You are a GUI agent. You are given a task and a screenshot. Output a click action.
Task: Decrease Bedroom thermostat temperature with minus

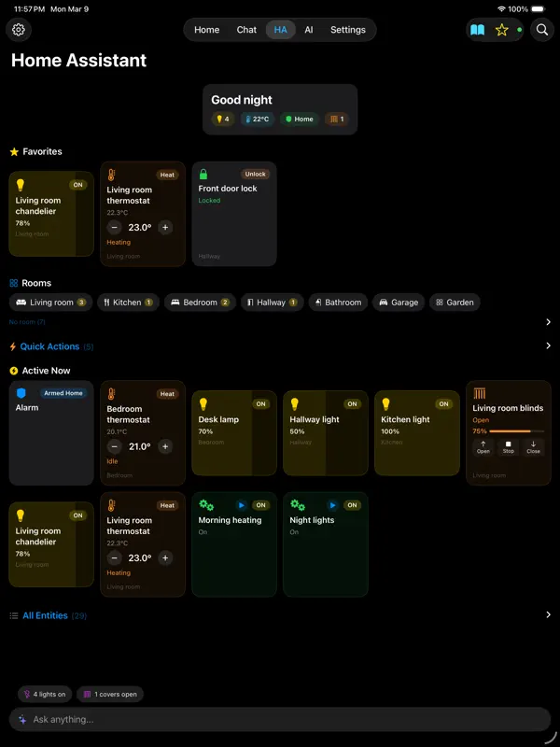point(114,446)
